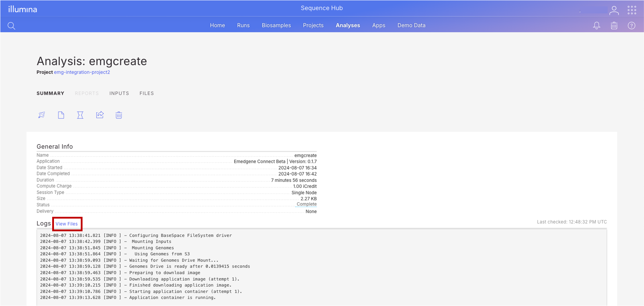Screen dimensions: 644x306
Task: Navigate to Demo Data
Action: [x=411, y=25]
